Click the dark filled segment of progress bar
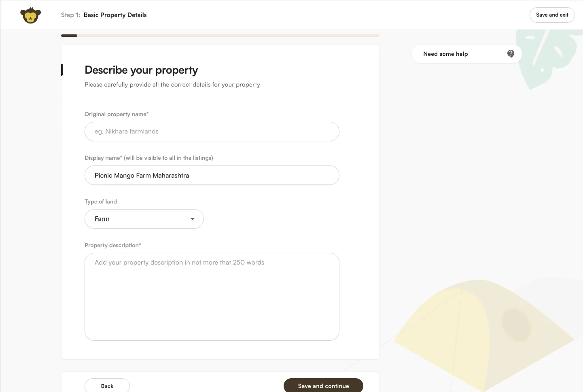Viewport: 583px width, 392px height. coord(69,36)
